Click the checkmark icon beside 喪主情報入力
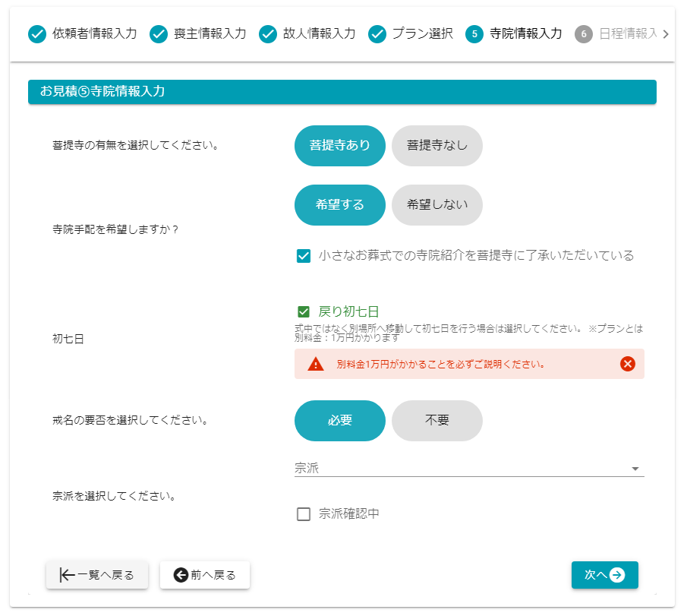Screen dimensions: 687x616 click(159, 34)
